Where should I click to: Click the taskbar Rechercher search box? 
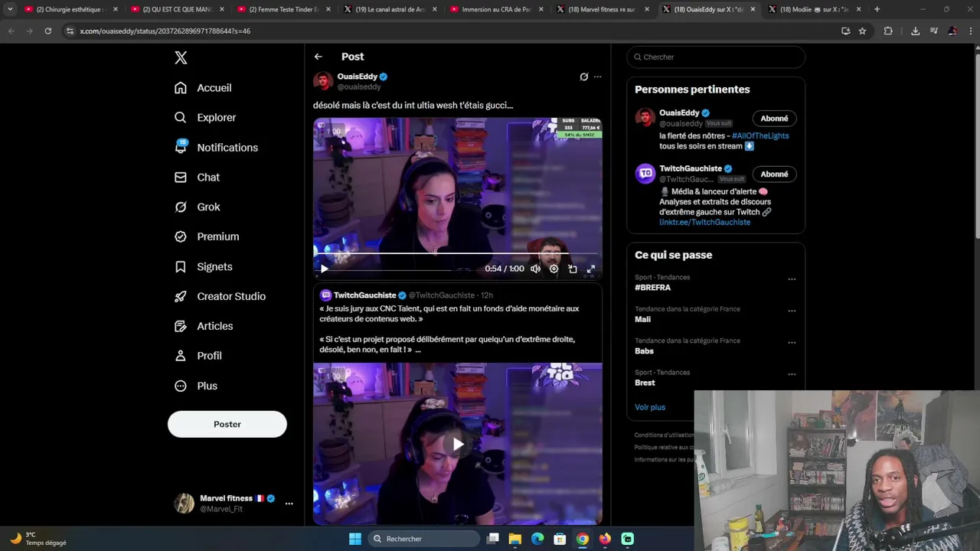pyautogui.click(x=423, y=539)
